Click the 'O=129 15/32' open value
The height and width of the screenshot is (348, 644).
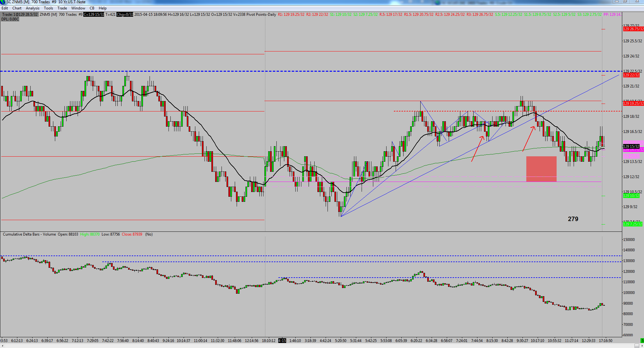click(x=222, y=15)
